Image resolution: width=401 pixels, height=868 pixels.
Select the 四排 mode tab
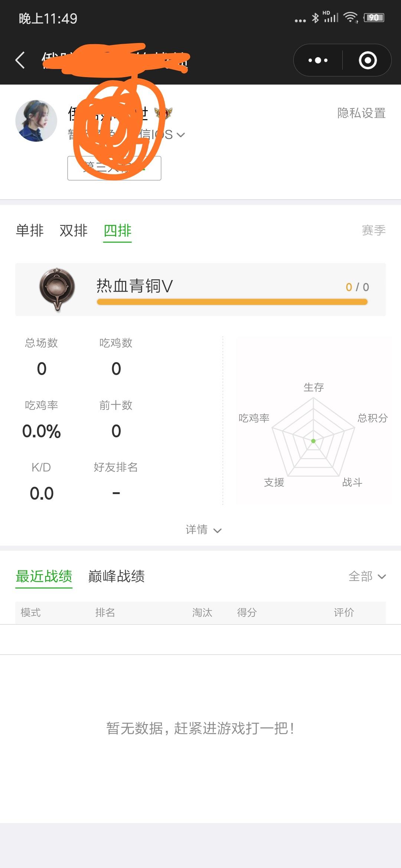click(117, 231)
